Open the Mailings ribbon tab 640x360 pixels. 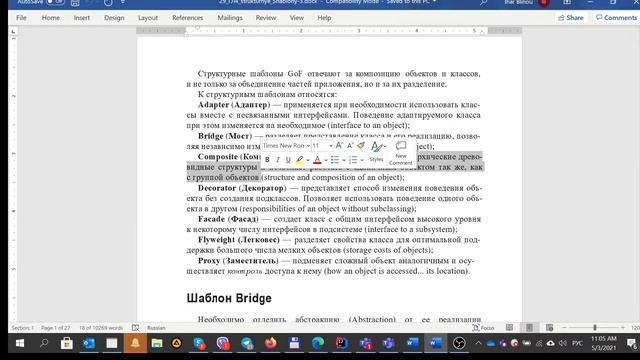pyautogui.click(x=230, y=18)
